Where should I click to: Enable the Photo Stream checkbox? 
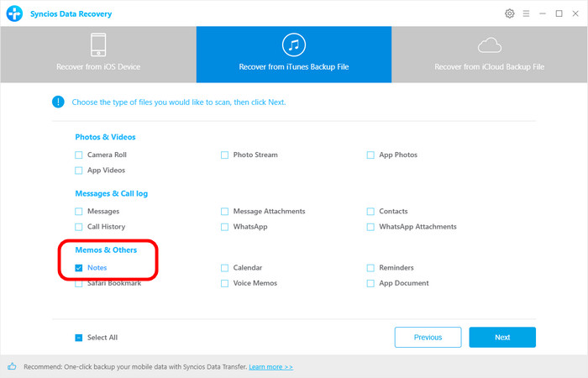point(224,155)
